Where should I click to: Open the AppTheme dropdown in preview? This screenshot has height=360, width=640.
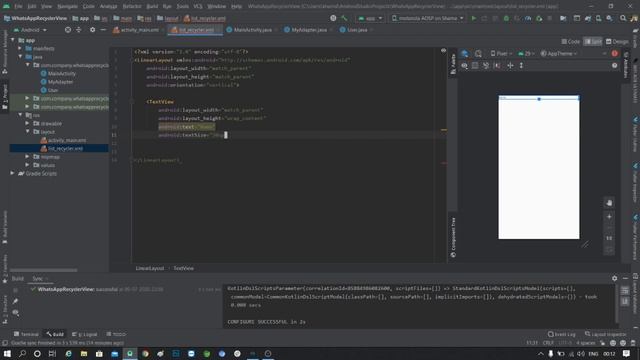[x=559, y=53]
